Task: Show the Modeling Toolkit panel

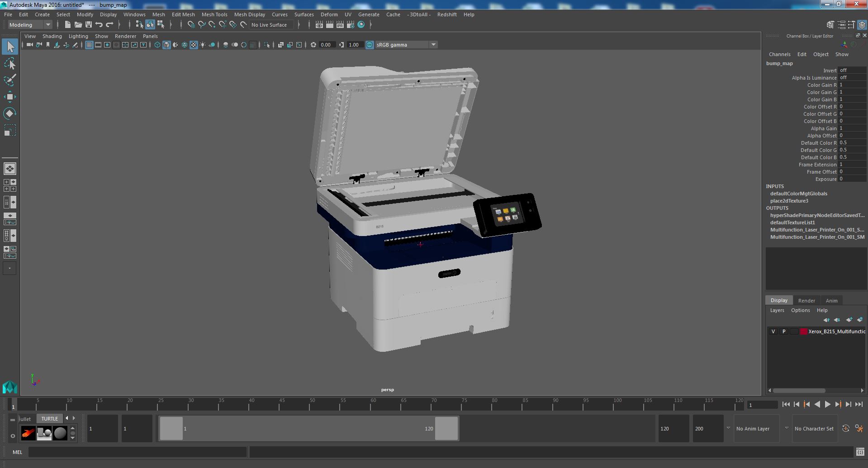Action: pos(830,25)
